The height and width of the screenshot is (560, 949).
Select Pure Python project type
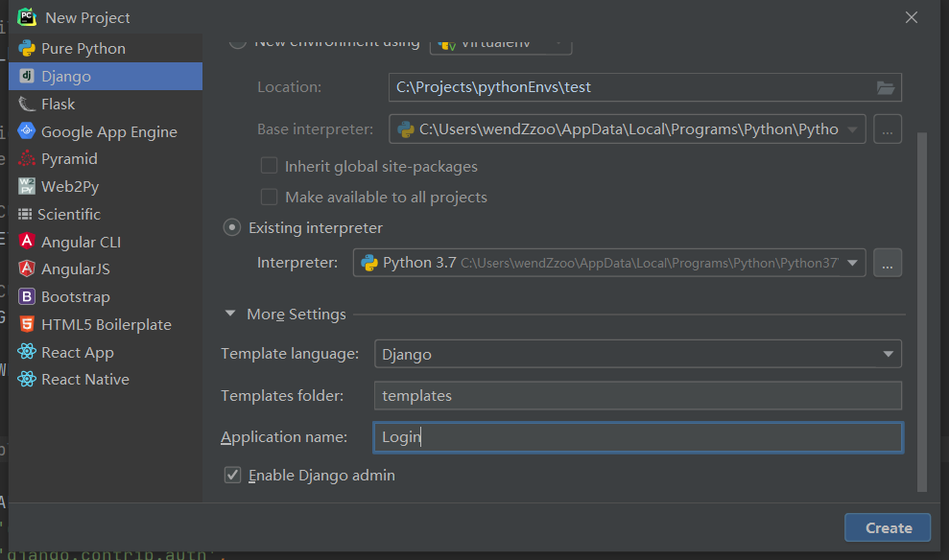point(106,48)
